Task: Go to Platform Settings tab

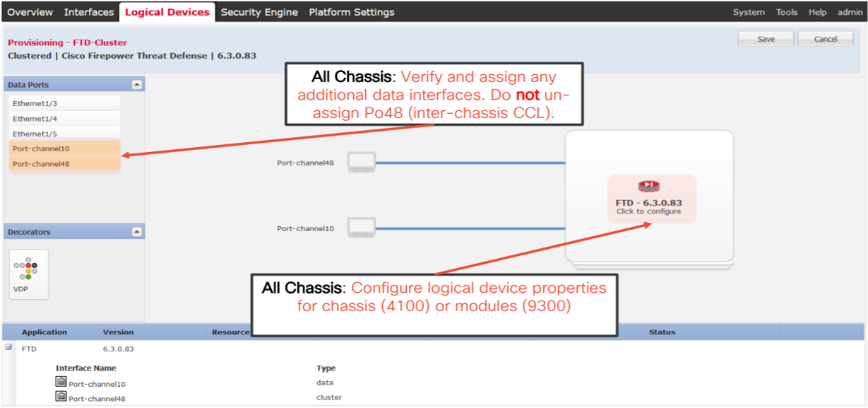Action: point(352,12)
